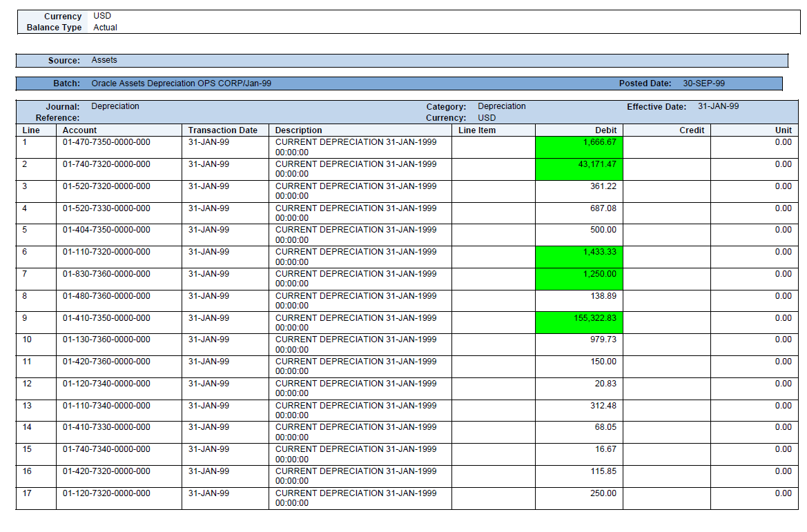This screenshot has width=807, height=532.
Task: Select the Transaction Date column header
Action: (222, 130)
